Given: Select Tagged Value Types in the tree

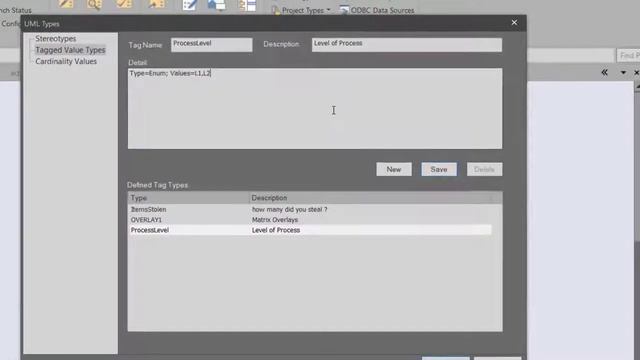Looking at the screenshot, I should coord(70,50).
